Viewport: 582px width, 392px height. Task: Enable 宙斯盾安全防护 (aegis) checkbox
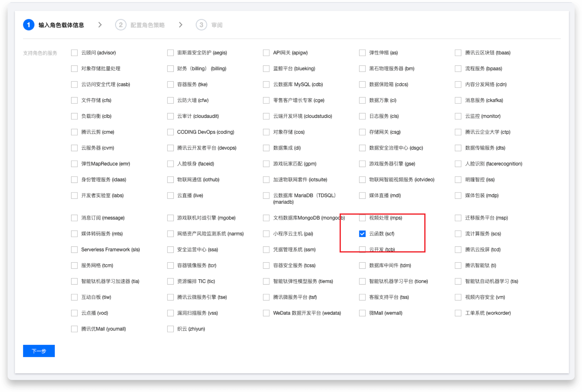click(x=170, y=53)
